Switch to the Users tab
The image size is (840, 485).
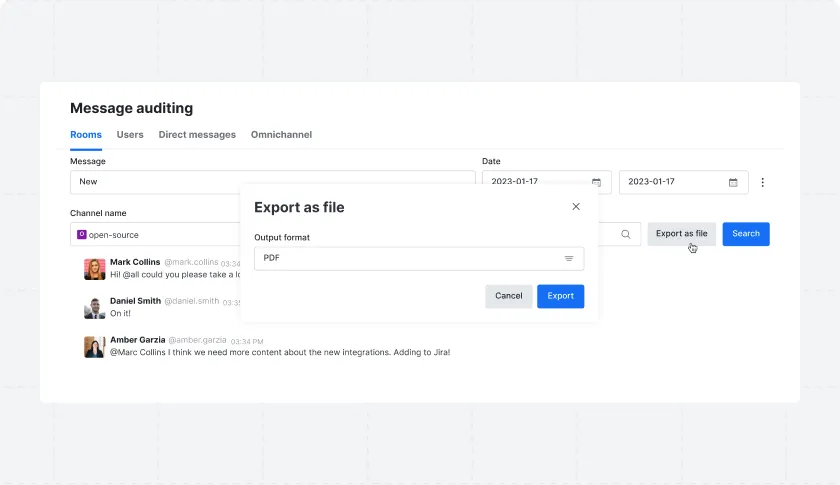130,135
